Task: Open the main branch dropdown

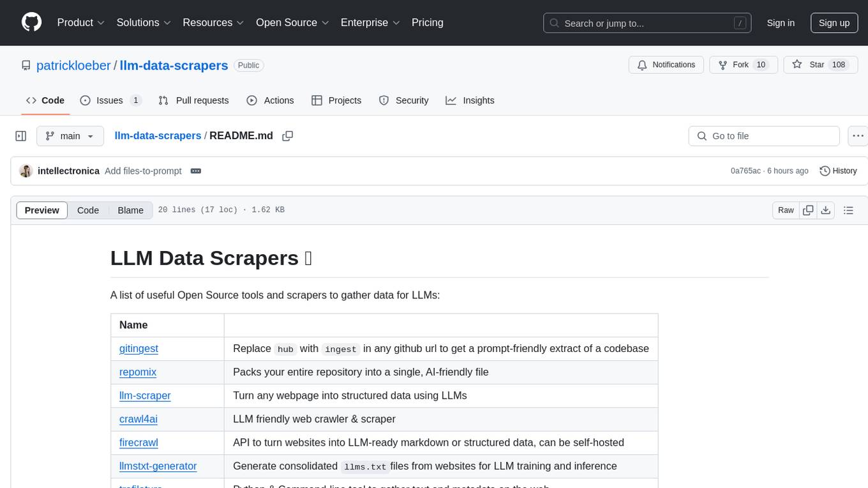Action: 70,136
